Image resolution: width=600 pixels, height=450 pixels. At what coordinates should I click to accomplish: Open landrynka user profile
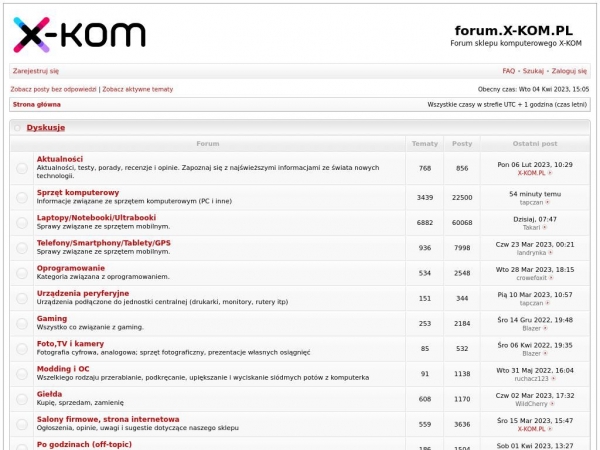pyautogui.click(x=531, y=253)
